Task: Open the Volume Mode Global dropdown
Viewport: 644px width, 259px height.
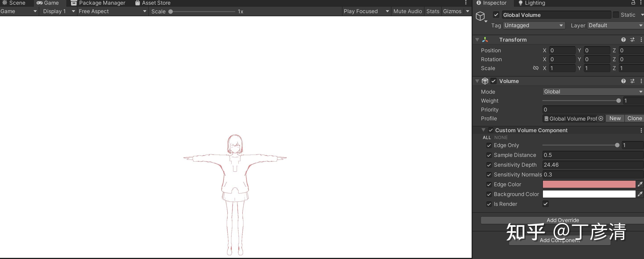Action: pos(593,92)
